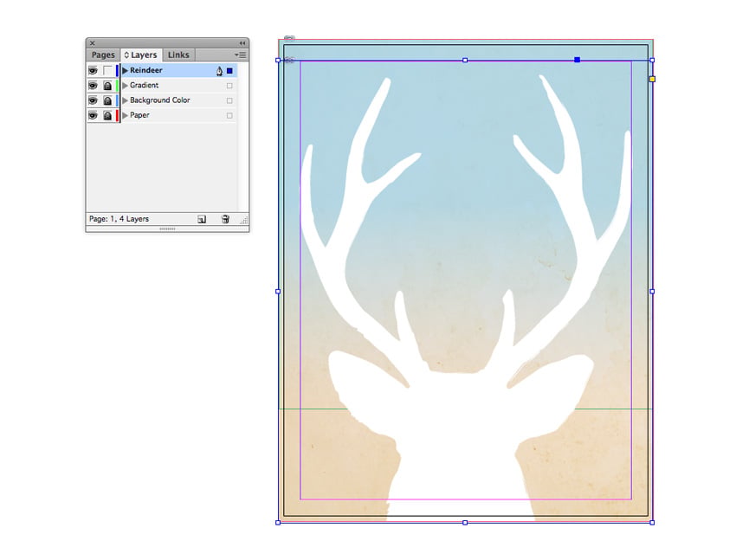The image size is (736, 560).
Task: Click selection box of Gradient layer
Action: tap(229, 86)
